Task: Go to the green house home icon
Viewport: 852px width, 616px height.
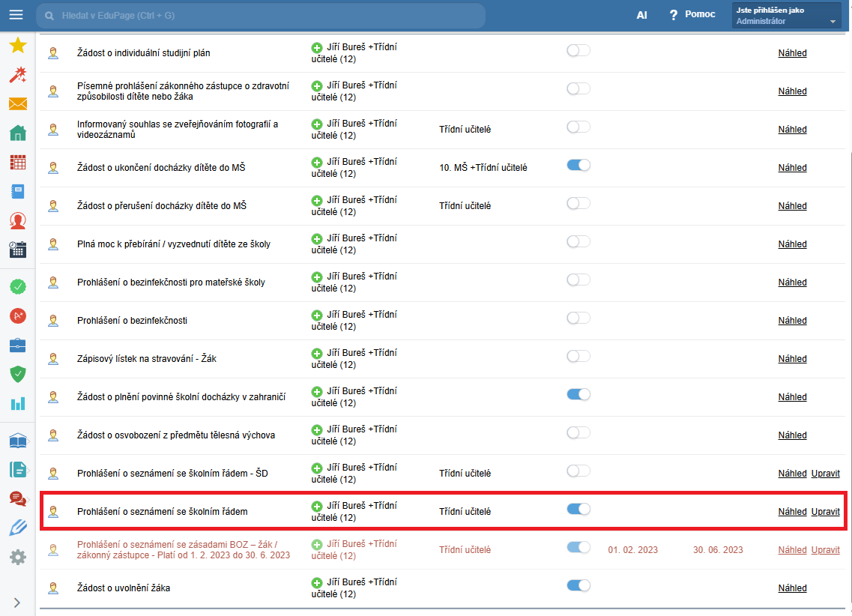Action: tap(18, 133)
